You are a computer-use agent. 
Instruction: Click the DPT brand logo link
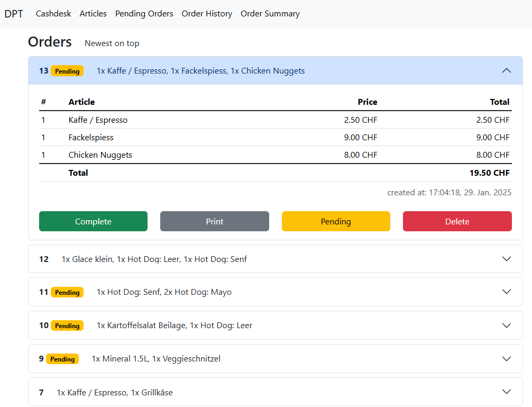14,14
